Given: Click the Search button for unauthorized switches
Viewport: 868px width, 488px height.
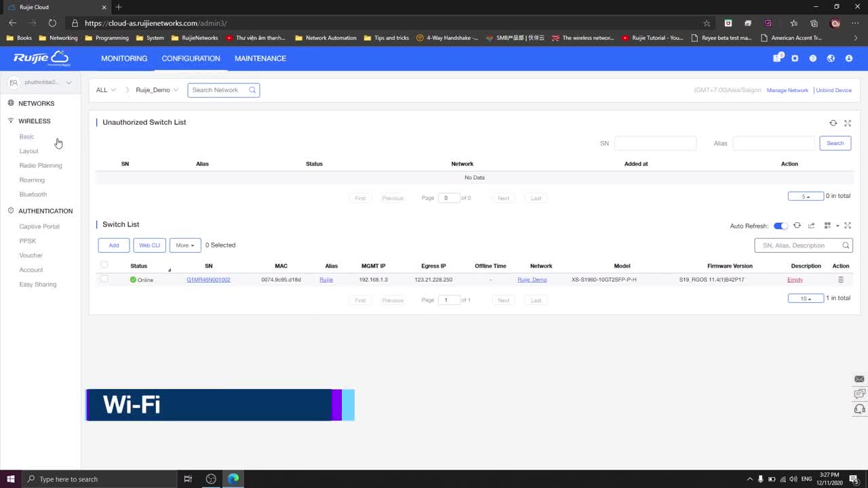Looking at the screenshot, I should coord(835,143).
